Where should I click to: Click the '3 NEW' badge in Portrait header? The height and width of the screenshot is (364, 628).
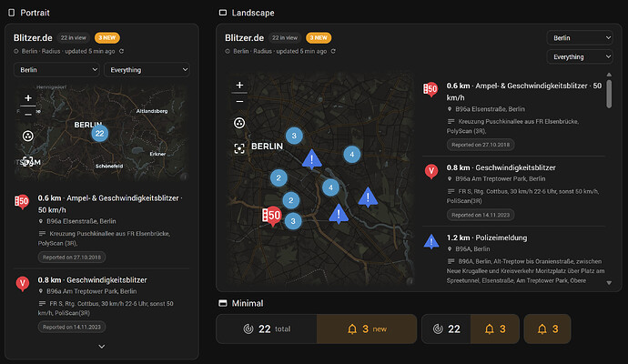(x=106, y=37)
